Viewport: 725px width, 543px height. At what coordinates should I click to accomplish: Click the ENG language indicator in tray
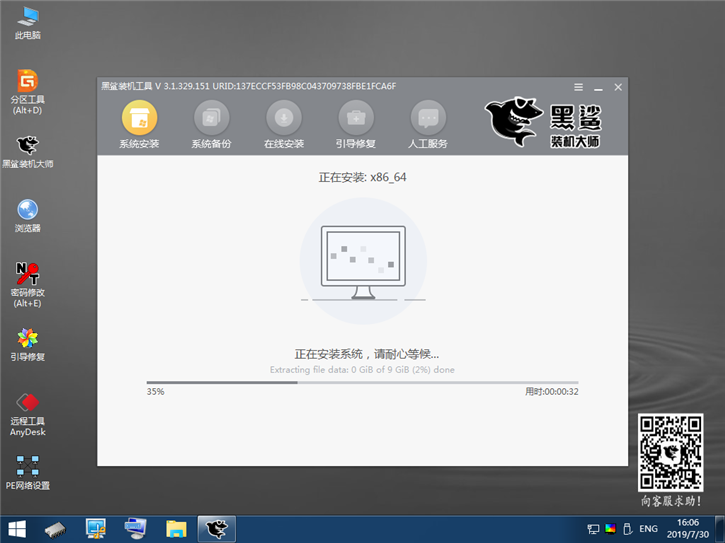[x=648, y=528]
